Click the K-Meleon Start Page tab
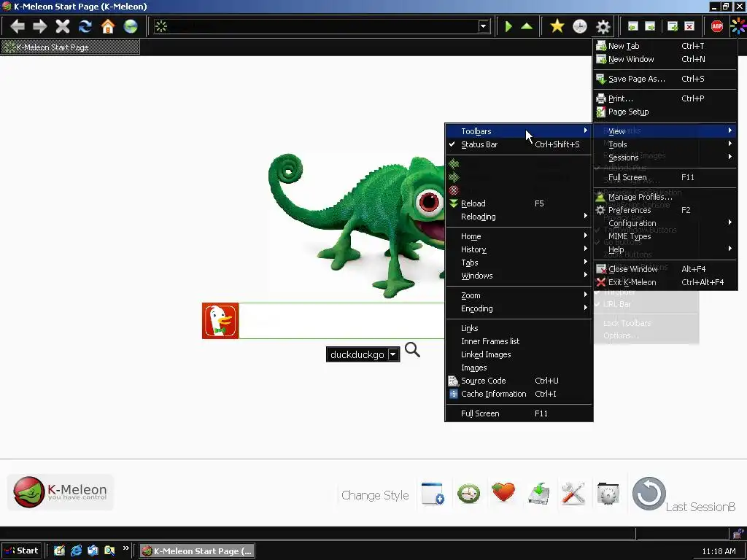The width and height of the screenshot is (747, 560). (70, 47)
